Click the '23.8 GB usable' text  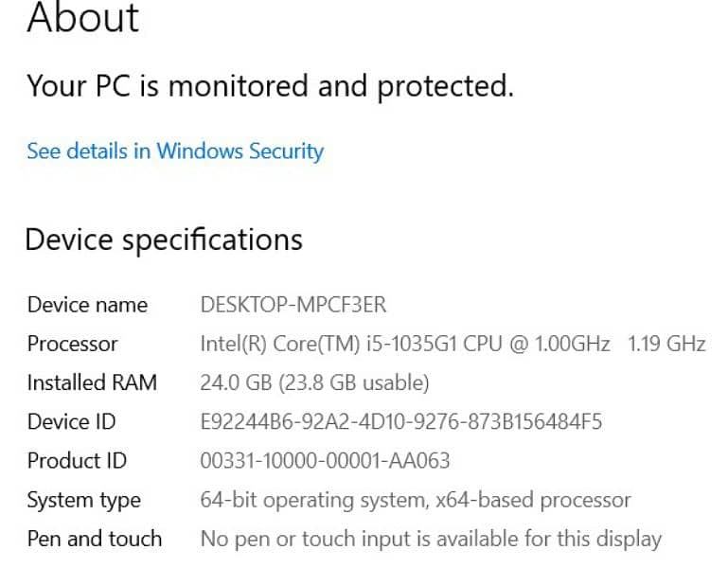click(x=355, y=382)
